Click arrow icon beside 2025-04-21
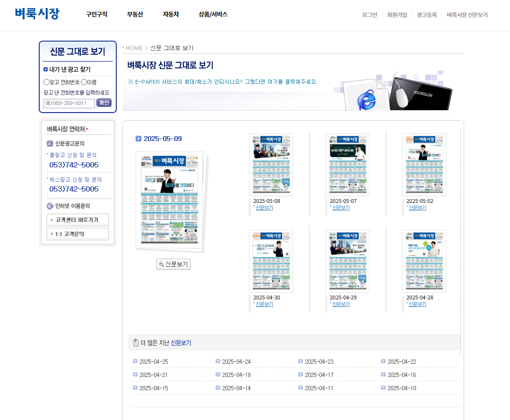Screen dimensions: 510x420 coord(135,375)
